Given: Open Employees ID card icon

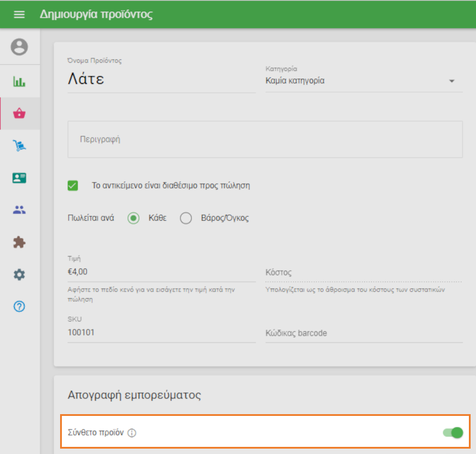Looking at the screenshot, I should [x=20, y=178].
